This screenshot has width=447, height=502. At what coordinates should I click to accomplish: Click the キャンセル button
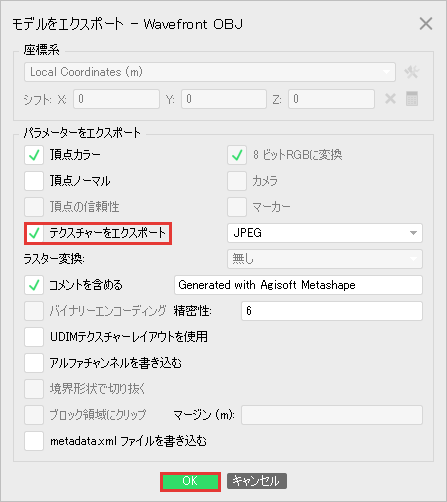click(257, 481)
